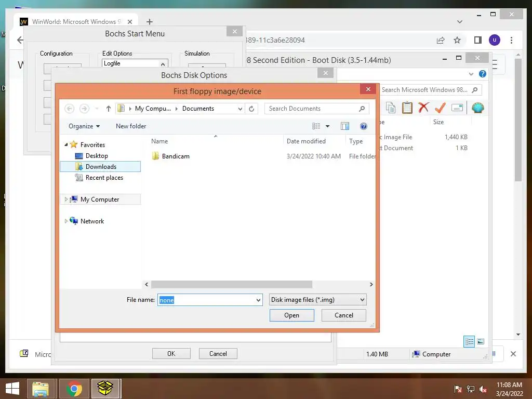Click the Forward arrow in file dialog
532x399 pixels.
click(x=84, y=109)
